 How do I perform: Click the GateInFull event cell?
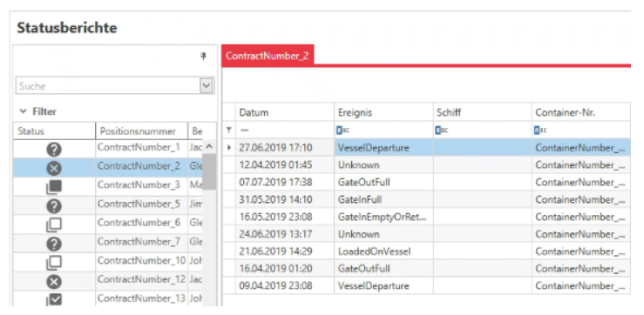383,200
